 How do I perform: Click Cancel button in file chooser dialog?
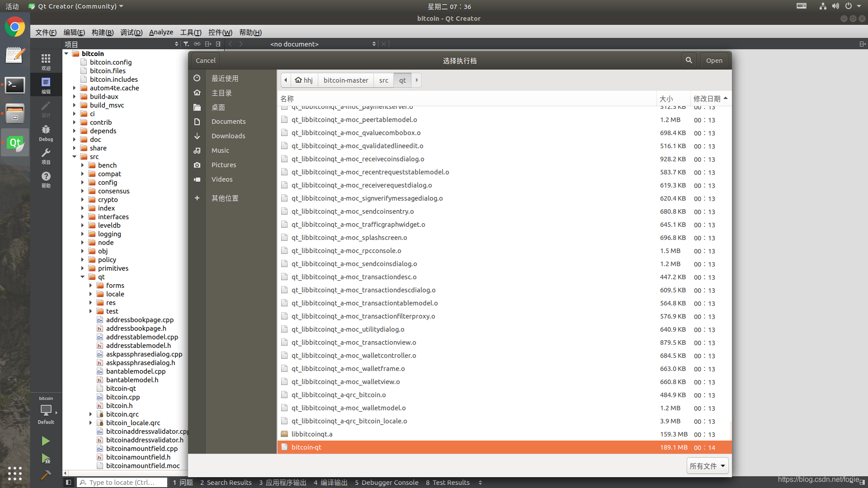point(206,60)
